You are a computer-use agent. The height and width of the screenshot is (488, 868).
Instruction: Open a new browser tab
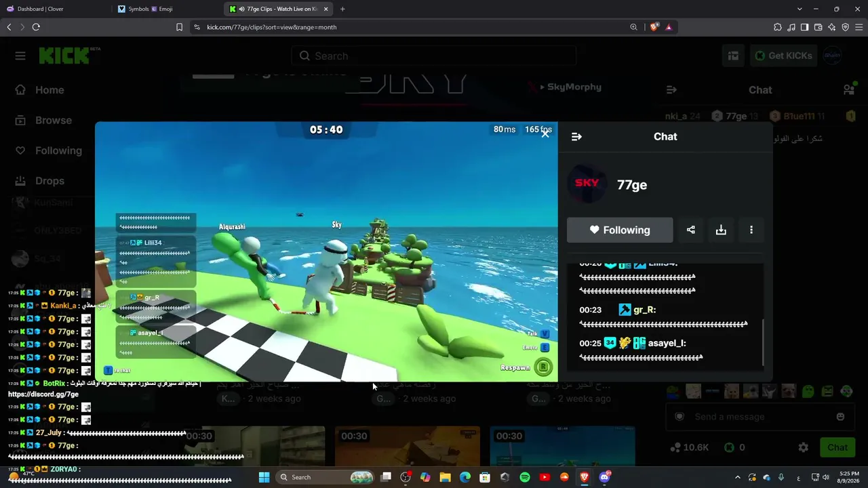[x=342, y=9]
